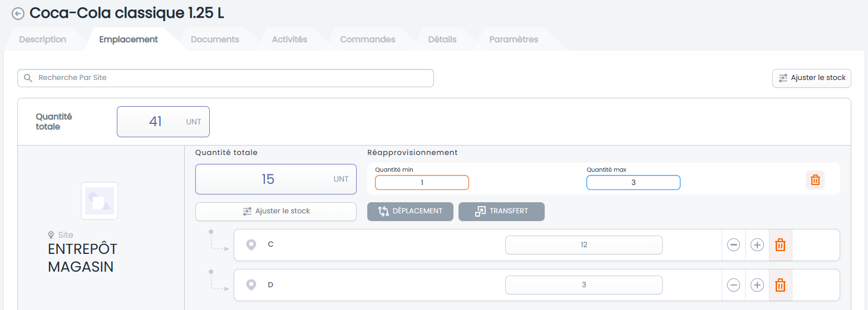Click the Coca-Cola classique 1.25 L title

tap(127, 13)
